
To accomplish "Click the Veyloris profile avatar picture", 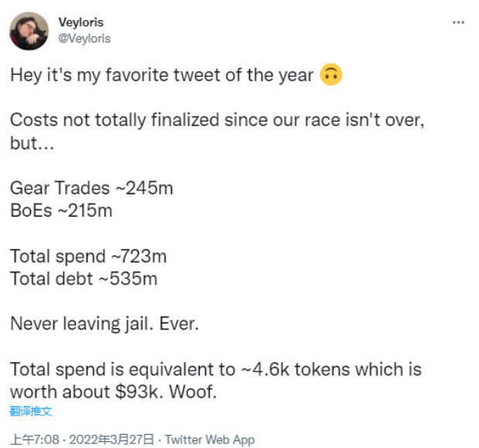I will coord(29,31).
